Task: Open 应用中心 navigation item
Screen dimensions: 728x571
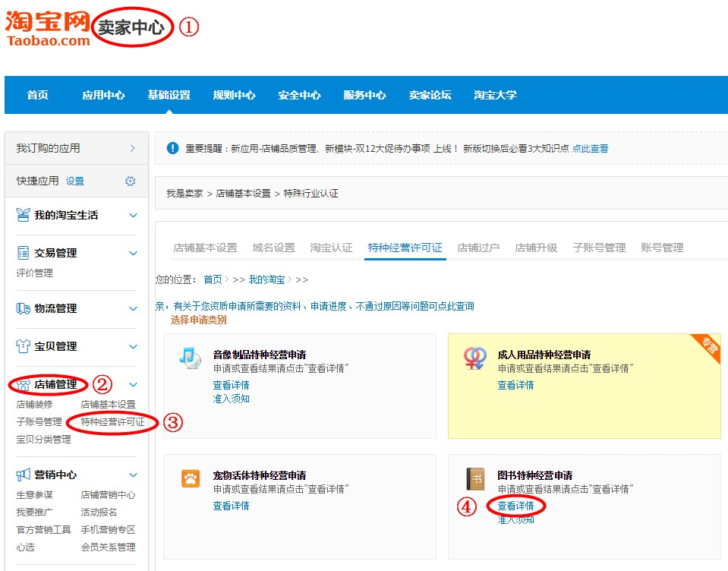Action: 103,95
